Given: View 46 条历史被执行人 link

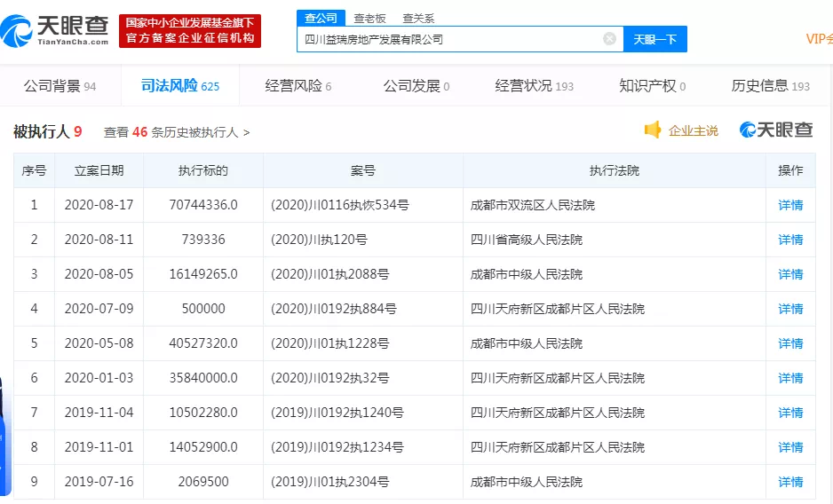Looking at the screenshot, I should coord(177,132).
